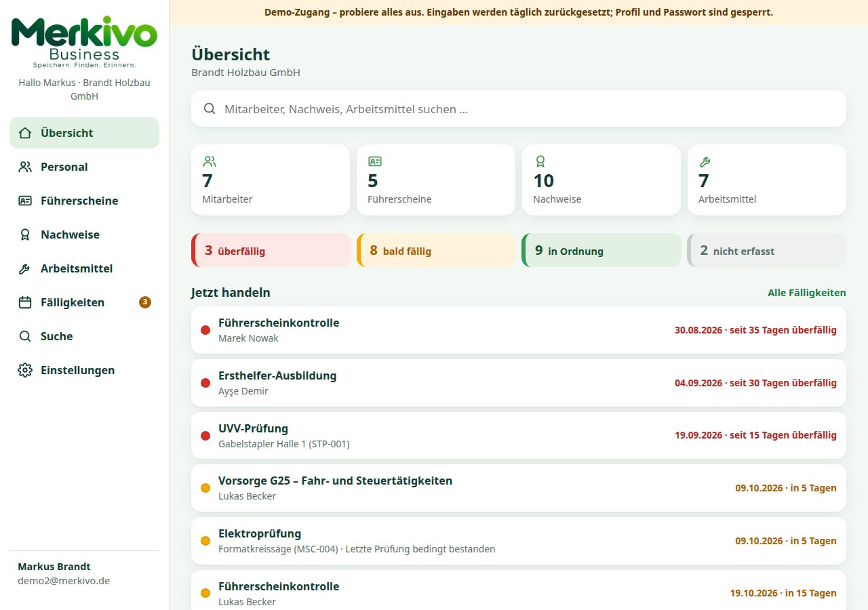Screen dimensions: 868x610
Task: Click the 30.08.2026 seit 35 Tagen überfällig text
Action: [x=755, y=330]
